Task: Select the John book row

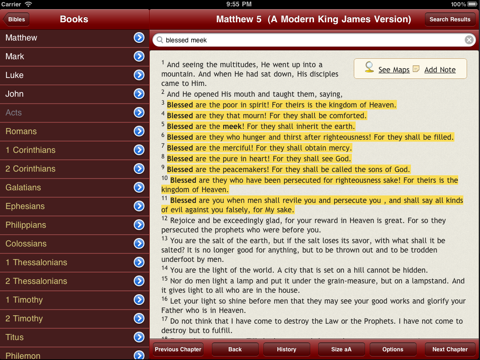Action: pos(74,94)
